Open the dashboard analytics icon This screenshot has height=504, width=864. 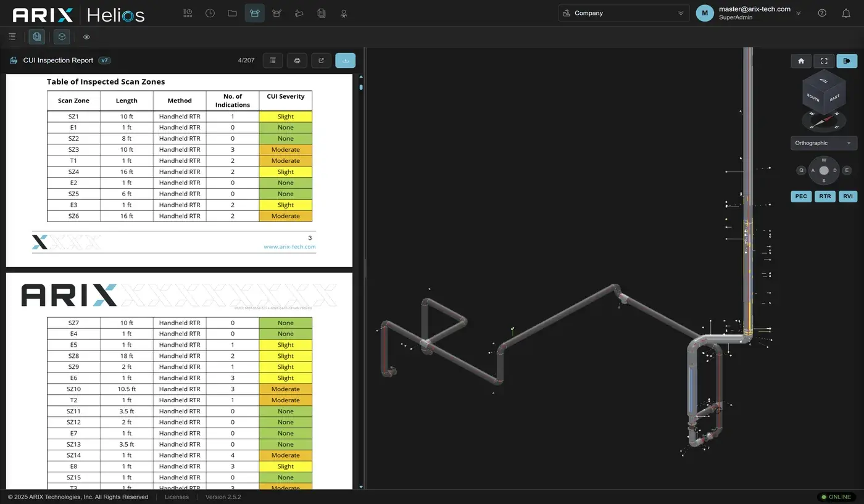pyautogui.click(x=188, y=13)
